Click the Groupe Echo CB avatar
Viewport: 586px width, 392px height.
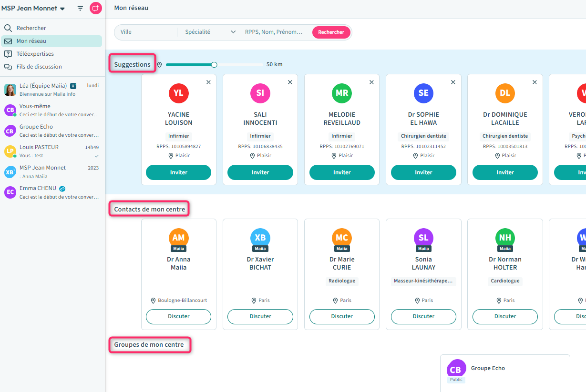(x=456, y=369)
